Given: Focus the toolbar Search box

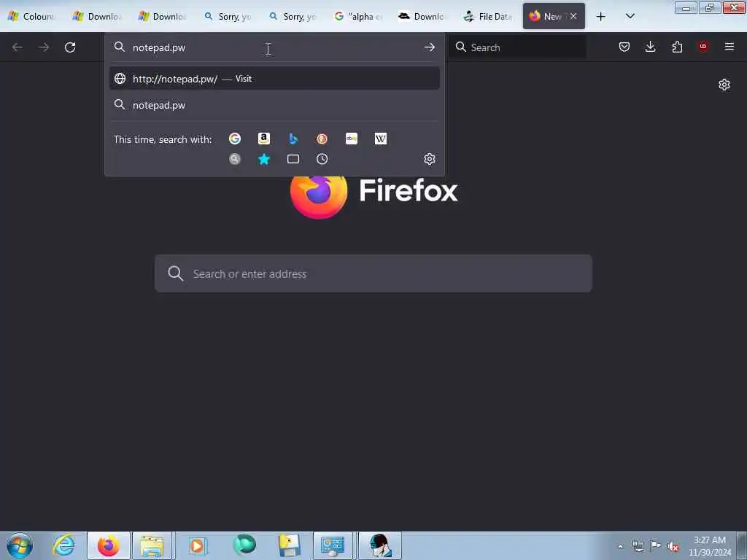Looking at the screenshot, I should [518, 47].
